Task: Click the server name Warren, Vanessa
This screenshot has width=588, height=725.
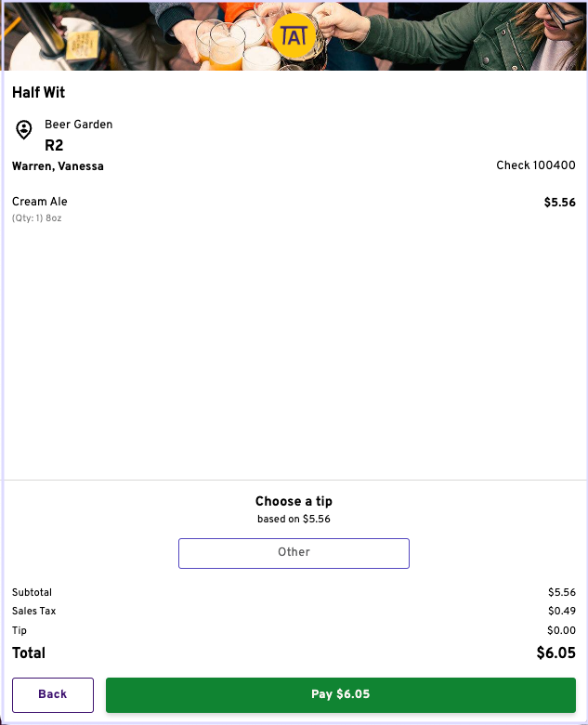Action: (58, 166)
